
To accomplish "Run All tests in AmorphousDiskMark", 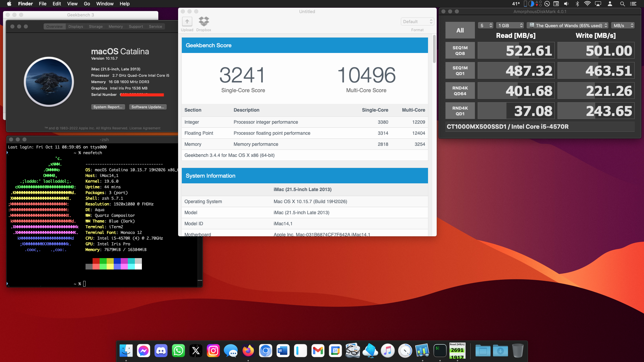I will tap(460, 31).
